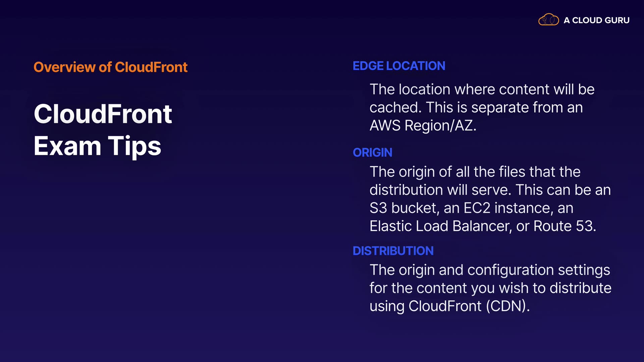
Task: Click the words 'Route 53'
Action: tap(563, 226)
